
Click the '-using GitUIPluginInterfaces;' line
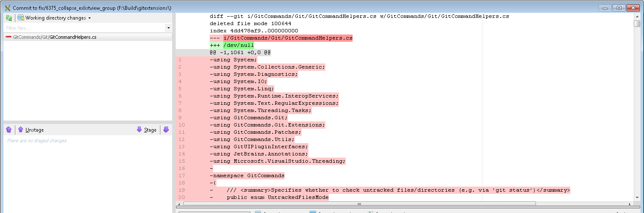(259, 147)
